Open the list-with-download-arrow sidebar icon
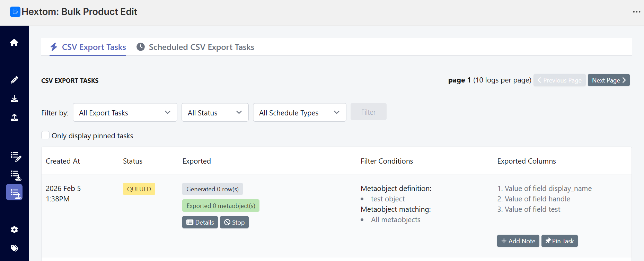The width and height of the screenshot is (644, 261). (16, 175)
